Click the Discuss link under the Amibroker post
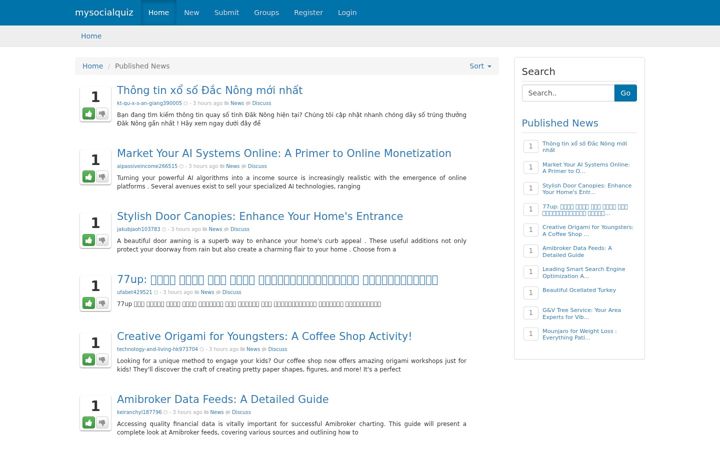This screenshot has height=450, width=720. point(241,412)
